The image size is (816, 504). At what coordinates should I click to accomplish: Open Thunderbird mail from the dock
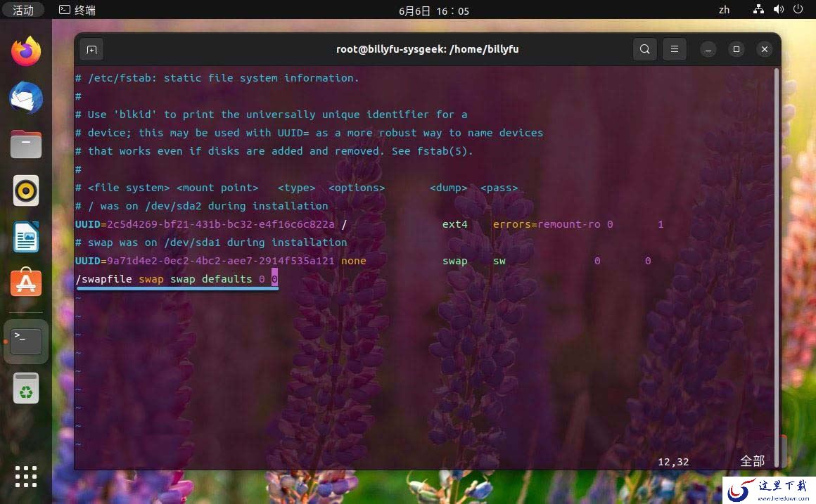pyautogui.click(x=26, y=98)
